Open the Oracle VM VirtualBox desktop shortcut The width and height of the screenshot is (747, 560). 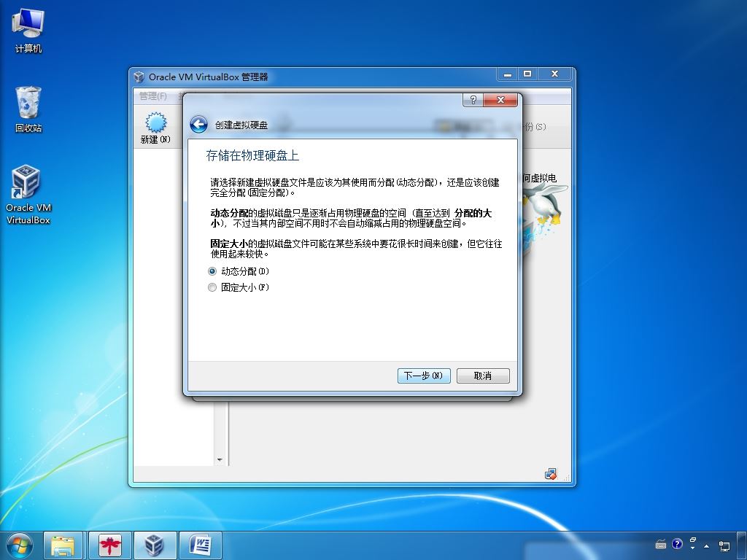[28, 194]
